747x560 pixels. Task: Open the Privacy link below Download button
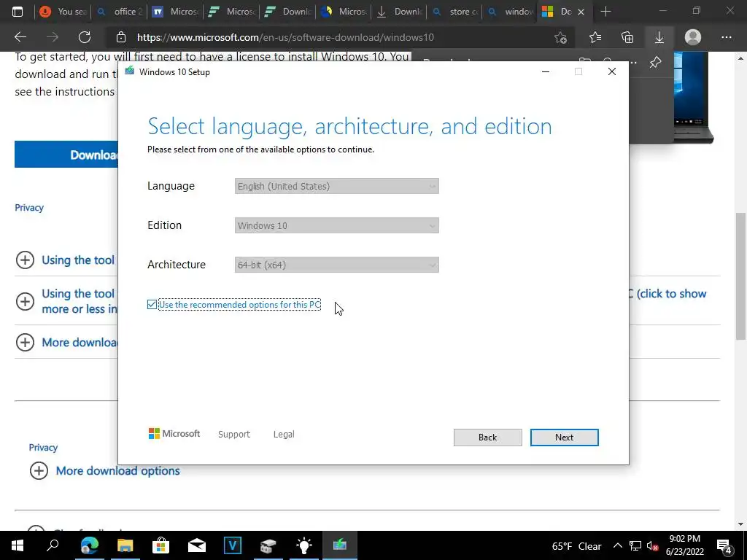coord(29,208)
